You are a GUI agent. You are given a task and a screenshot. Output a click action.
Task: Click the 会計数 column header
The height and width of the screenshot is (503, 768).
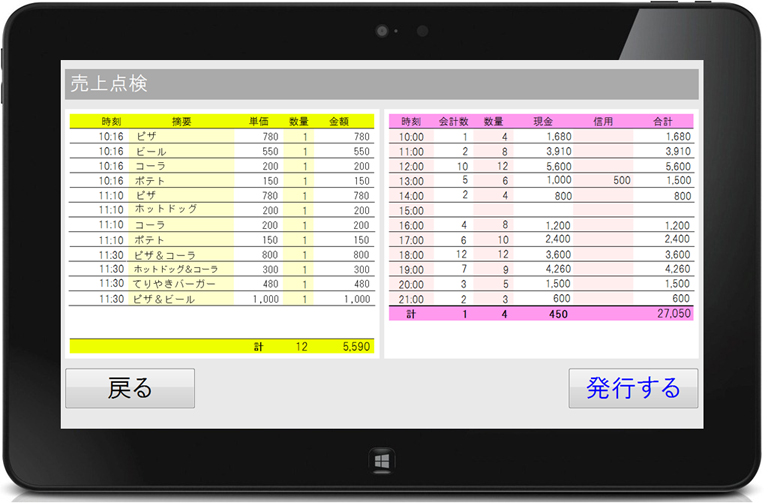click(454, 121)
